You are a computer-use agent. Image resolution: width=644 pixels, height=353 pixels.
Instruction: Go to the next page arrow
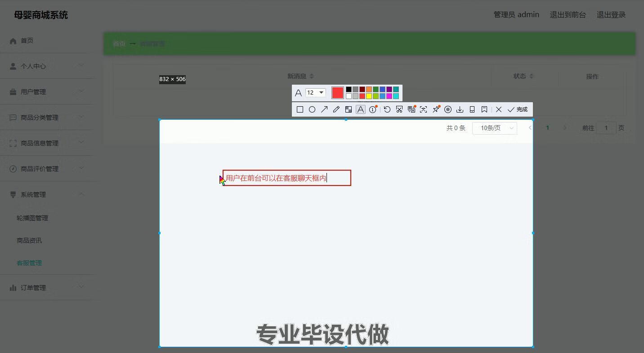pyautogui.click(x=565, y=128)
